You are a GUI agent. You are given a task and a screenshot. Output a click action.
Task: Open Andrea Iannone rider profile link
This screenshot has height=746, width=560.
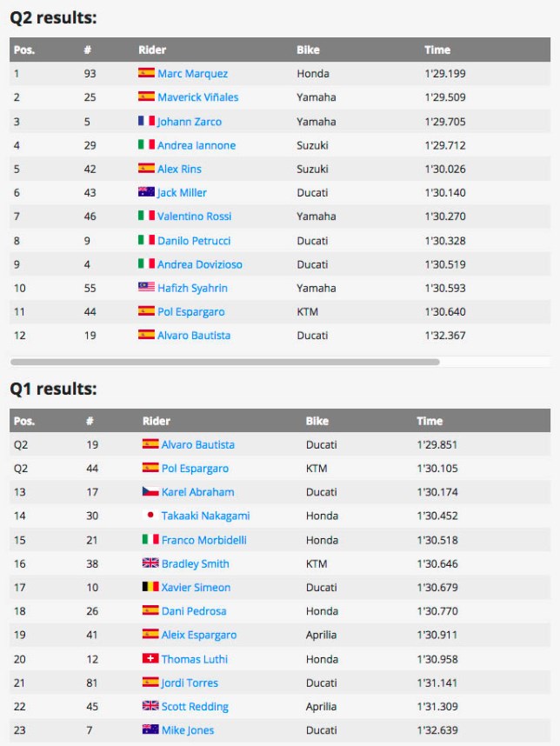coord(197,145)
